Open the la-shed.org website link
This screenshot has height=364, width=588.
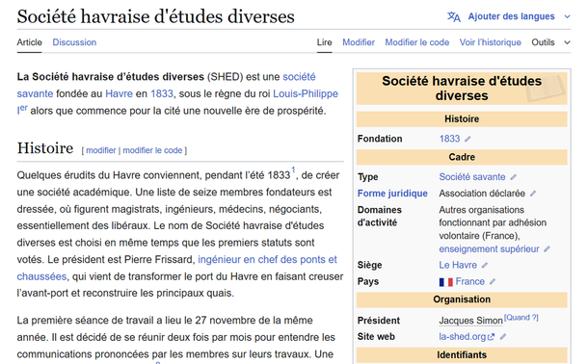(467, 337)
